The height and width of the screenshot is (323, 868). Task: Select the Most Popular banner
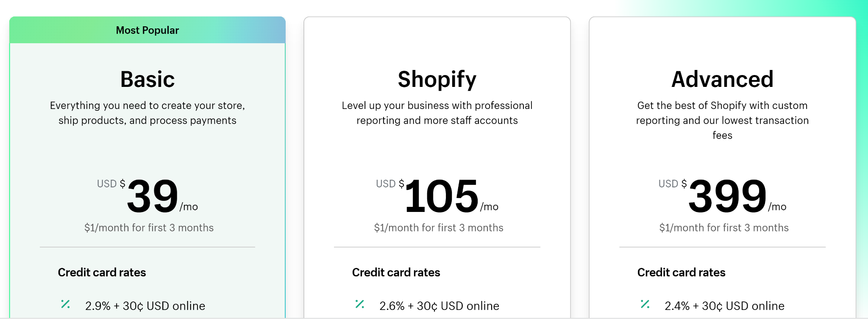coord(147,30)
